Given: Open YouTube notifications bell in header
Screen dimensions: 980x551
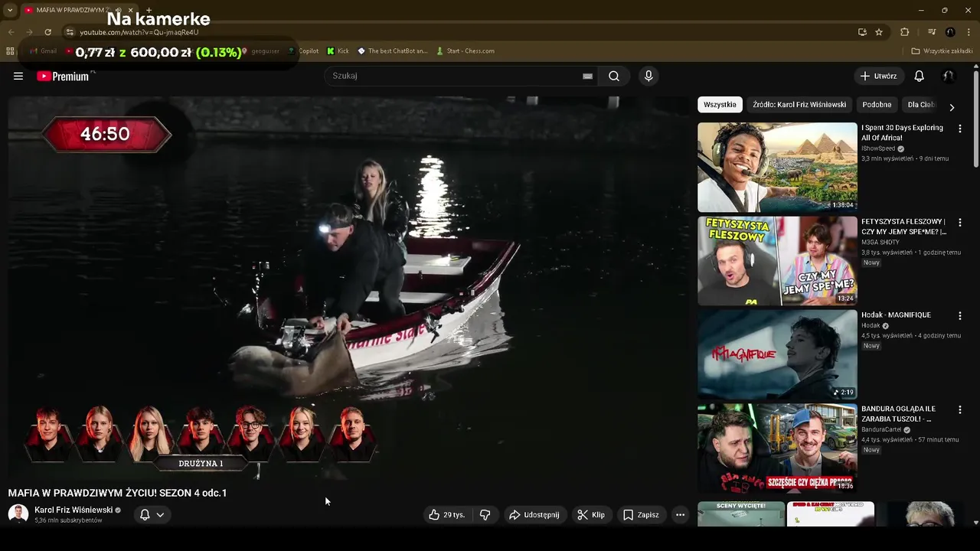Looking at the screenshot, I should pos(919,76).
